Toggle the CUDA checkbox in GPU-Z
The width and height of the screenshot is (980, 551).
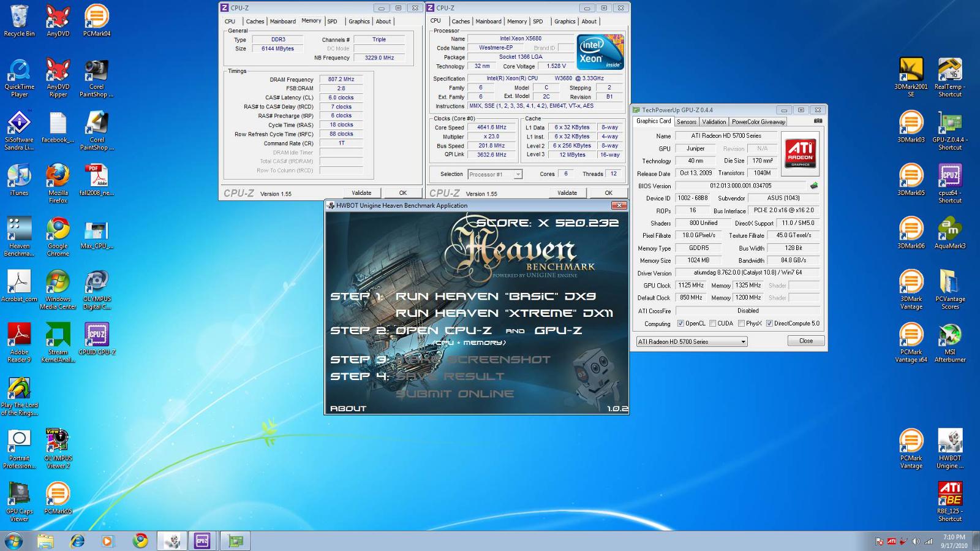712,324
